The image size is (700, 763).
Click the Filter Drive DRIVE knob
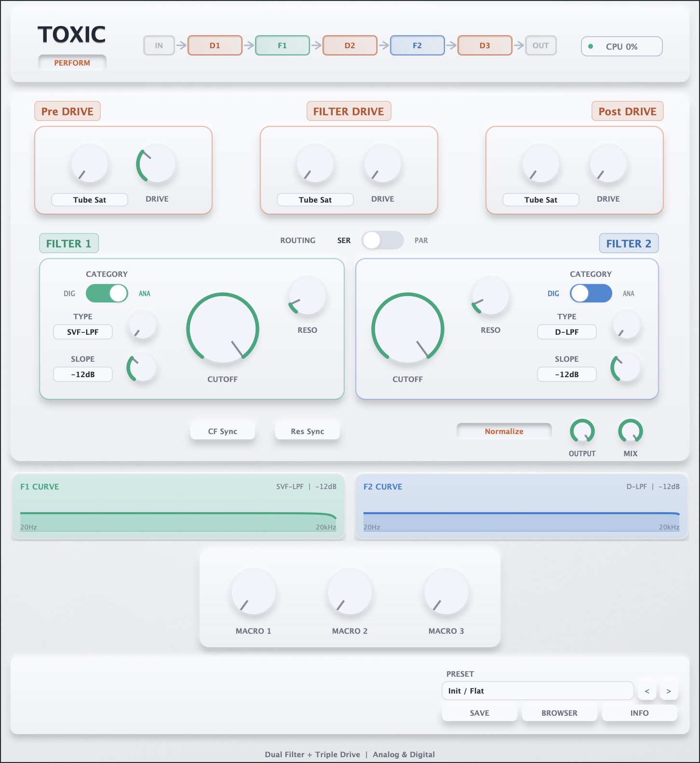click(383, 164)
